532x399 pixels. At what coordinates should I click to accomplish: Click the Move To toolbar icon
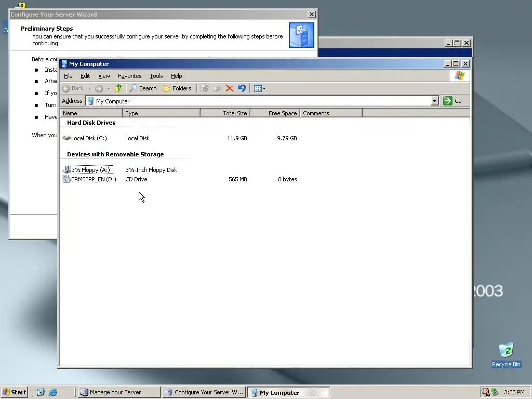(205, 88)
